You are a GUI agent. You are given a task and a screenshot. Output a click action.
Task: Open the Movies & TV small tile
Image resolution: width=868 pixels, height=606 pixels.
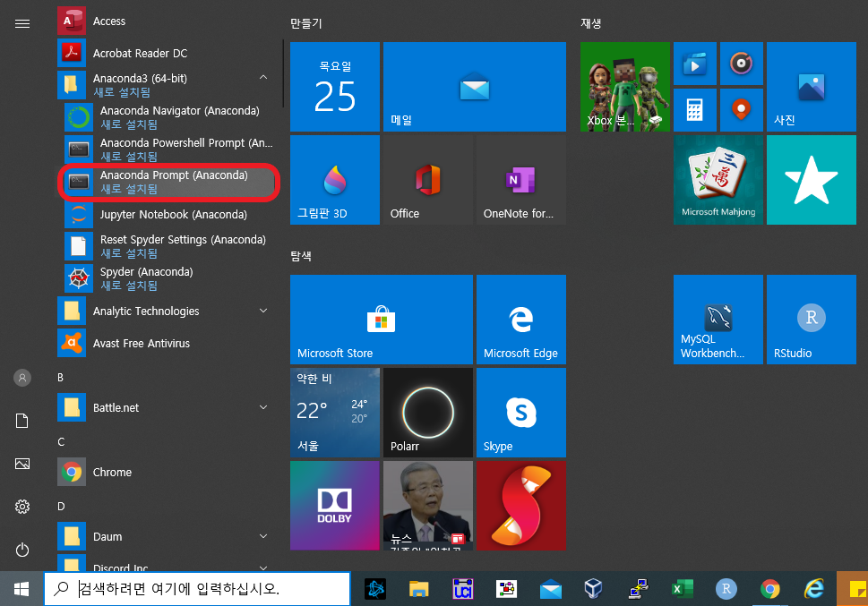(x=695, y=64)
